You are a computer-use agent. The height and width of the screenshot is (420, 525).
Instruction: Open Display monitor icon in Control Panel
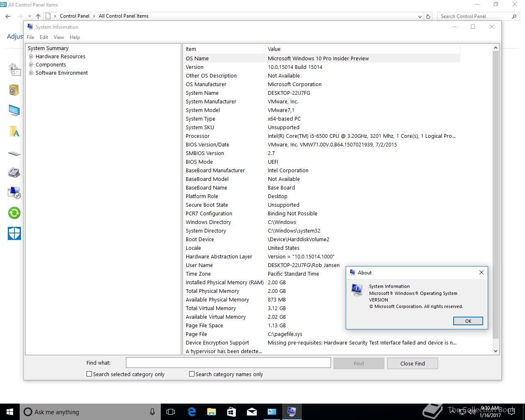14,110
